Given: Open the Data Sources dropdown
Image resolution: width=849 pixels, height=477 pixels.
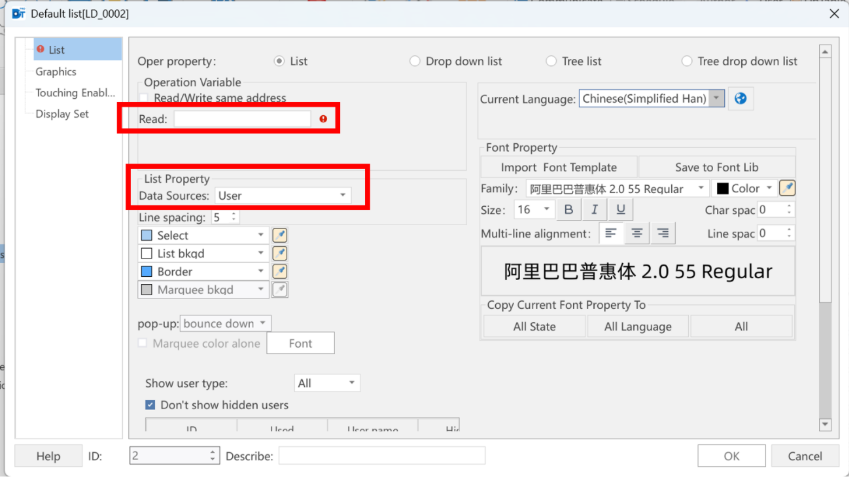Looking at the screenshot, I should click(283, 196).
